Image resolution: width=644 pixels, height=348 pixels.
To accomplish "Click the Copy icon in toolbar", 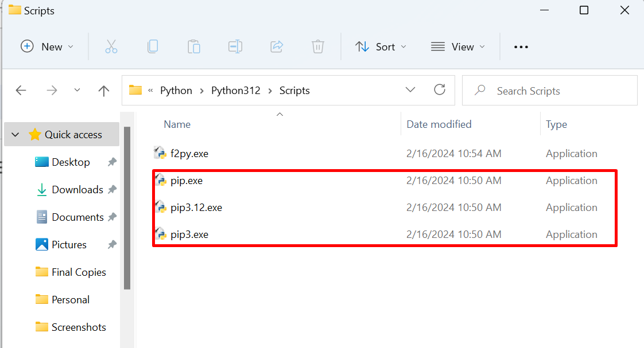I will click(x=152, y=47).
